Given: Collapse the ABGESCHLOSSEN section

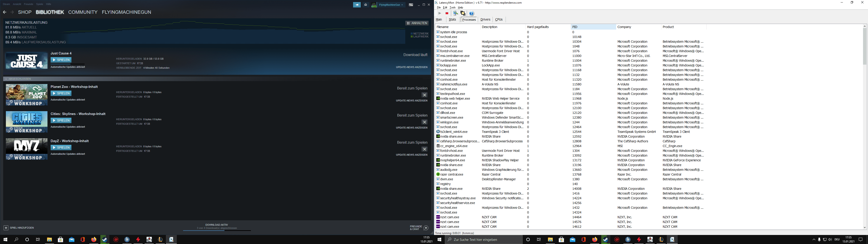Looking at the screenshot, I should click(x=6, y=79).
